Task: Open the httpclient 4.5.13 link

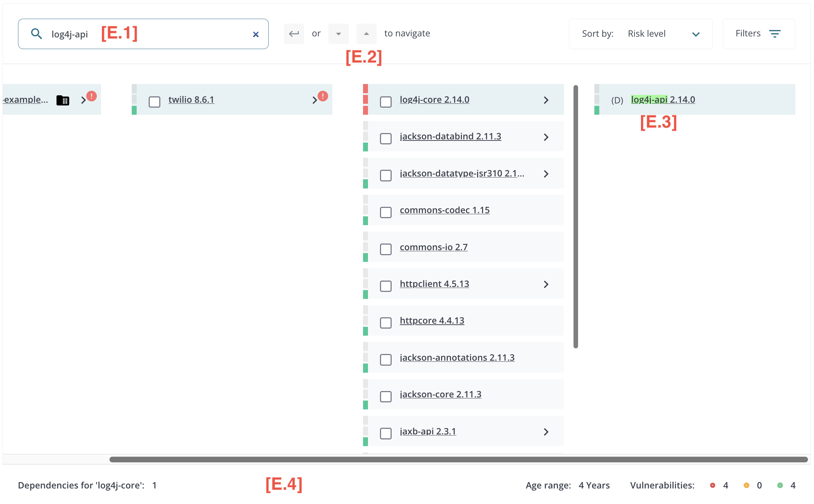Action: point(434,284)
